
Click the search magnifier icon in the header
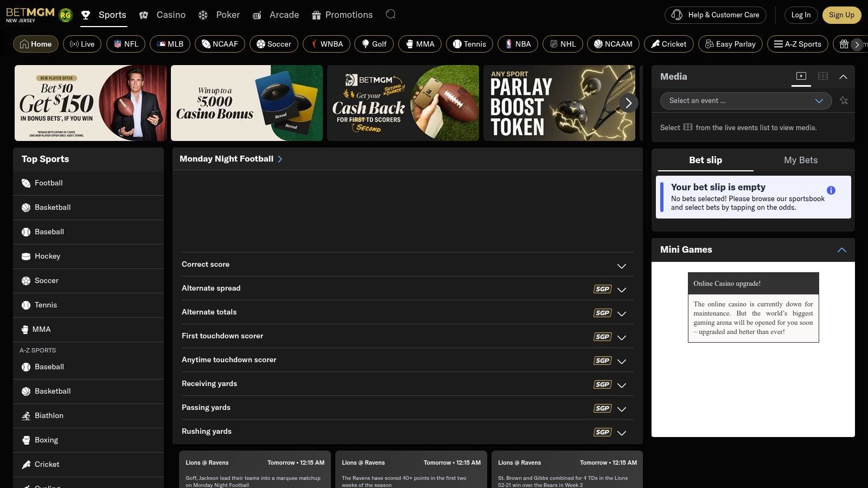pyautogui.click(x=390, y=15)
